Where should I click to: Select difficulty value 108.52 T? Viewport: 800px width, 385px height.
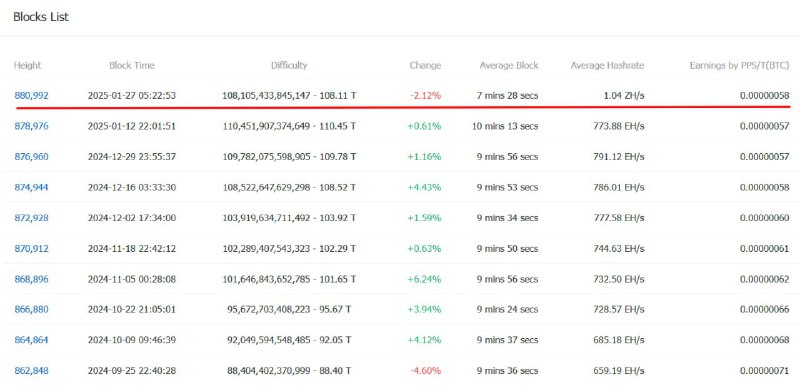(x=338, y=187)
